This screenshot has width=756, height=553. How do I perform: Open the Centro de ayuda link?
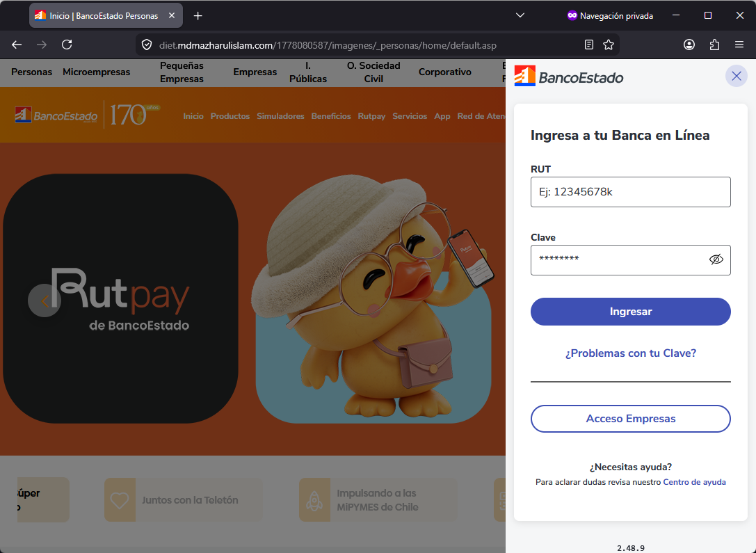pyautogui.click(x=694, y=482)
